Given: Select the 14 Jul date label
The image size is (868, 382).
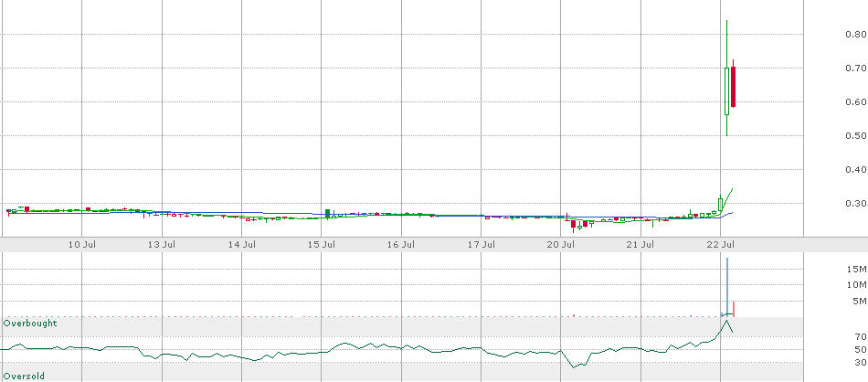Looking at the screenshot, I should point(242,244).
